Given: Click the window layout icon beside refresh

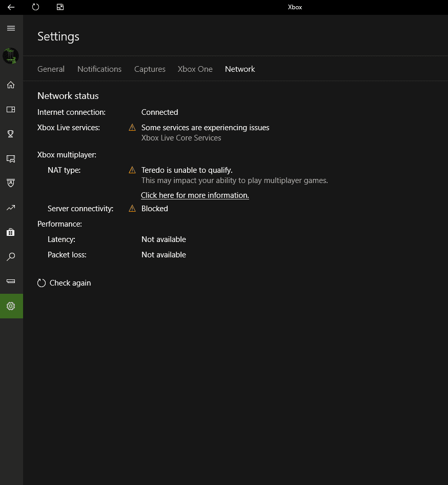Looking at the screenshot, I should [60, 7].
